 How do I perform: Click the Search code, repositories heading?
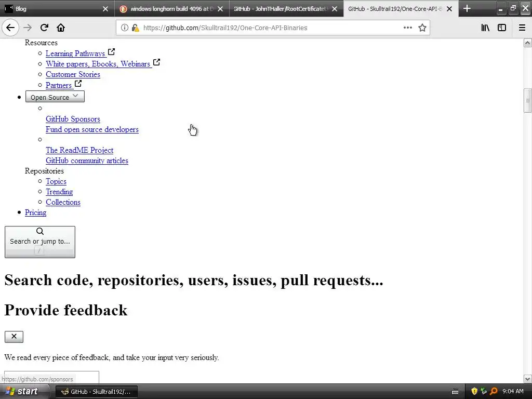click(x=194, y=280)
